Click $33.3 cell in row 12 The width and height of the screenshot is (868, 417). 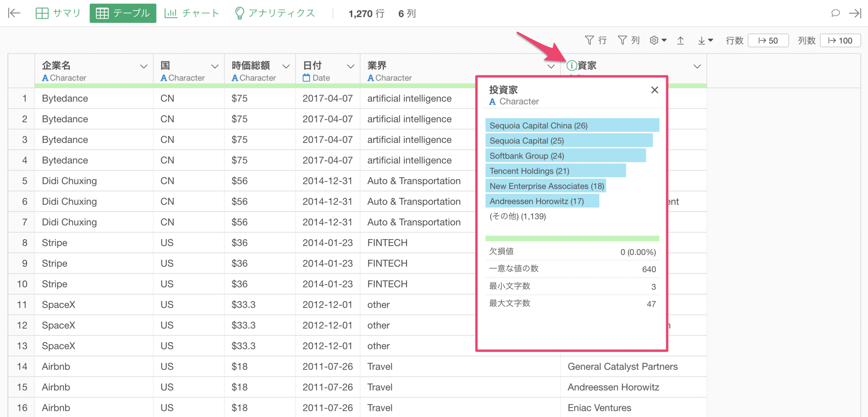tap(260, 325)
